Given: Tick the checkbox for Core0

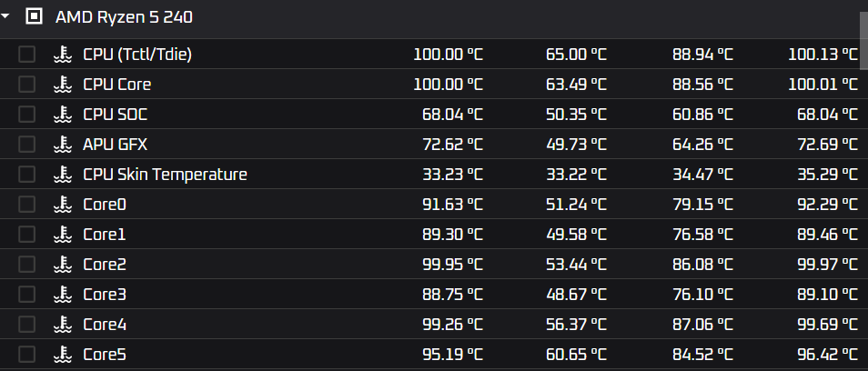Looking at the screenshot, I should [26, 204].
